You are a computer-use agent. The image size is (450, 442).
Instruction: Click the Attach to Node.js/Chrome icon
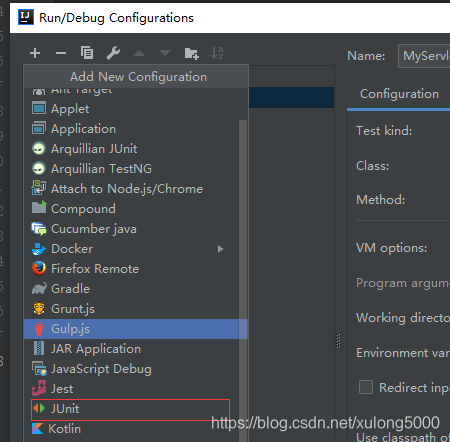click(x=39, y=188)
